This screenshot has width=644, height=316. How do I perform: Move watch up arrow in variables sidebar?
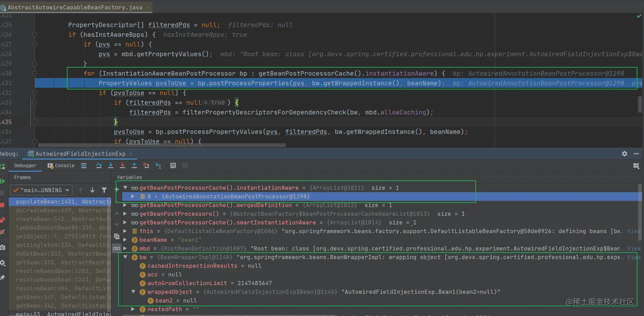click(117, 213)
